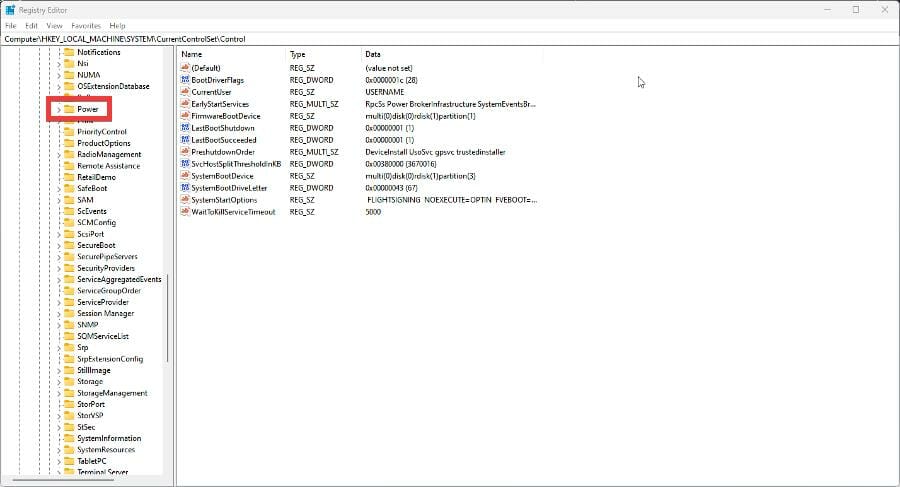Select the PriorityControl key
This screenshot has width=900, height=487.
point(102,132)
